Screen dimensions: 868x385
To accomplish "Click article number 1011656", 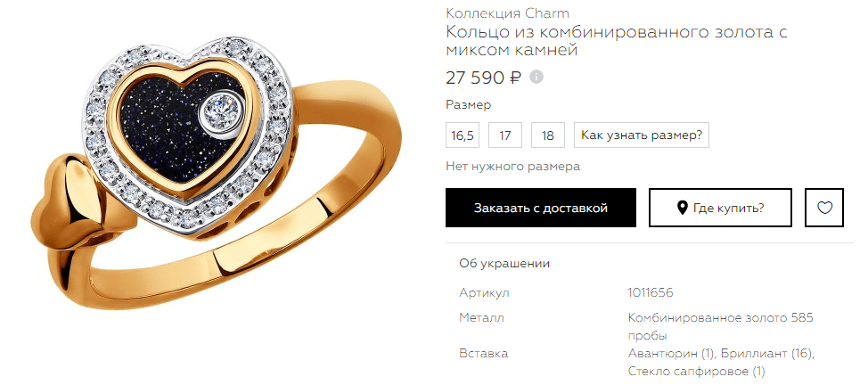I will [651, 292].
